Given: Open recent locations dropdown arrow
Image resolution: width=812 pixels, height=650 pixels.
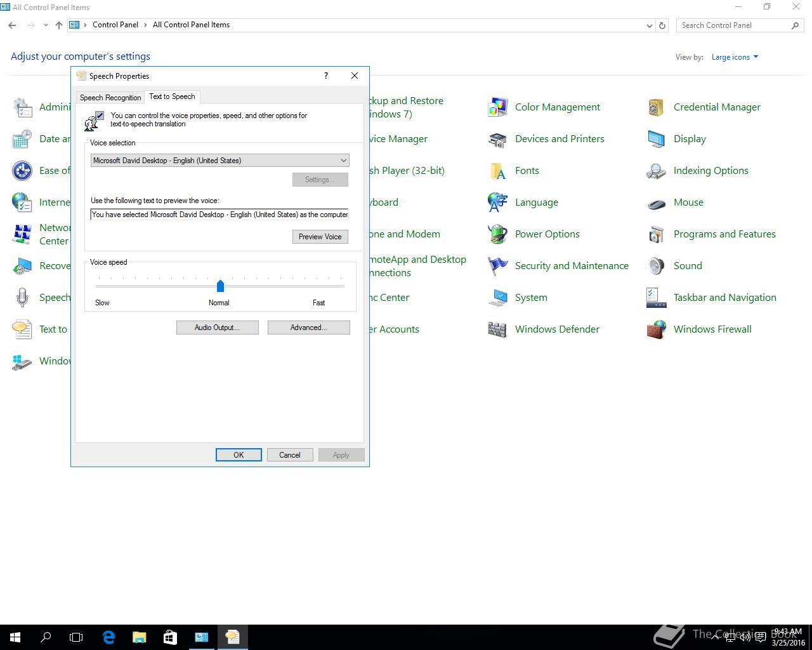Looking at the screenshot, I should (46, 25).
